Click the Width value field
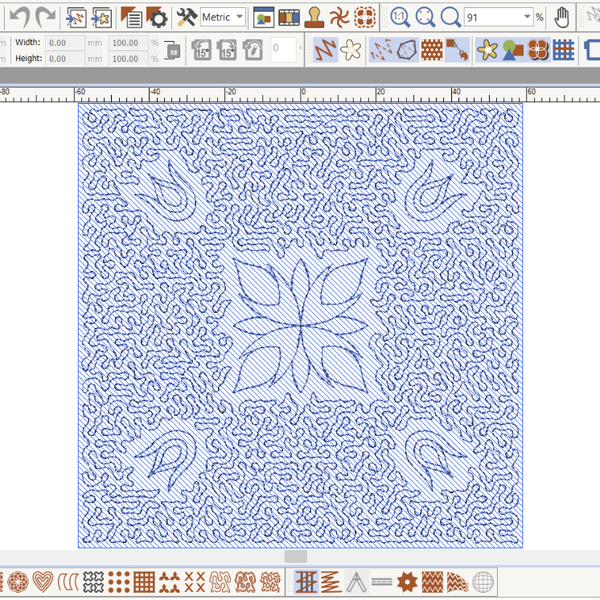Viewport: 600px width, 600px height. (66, 43)
